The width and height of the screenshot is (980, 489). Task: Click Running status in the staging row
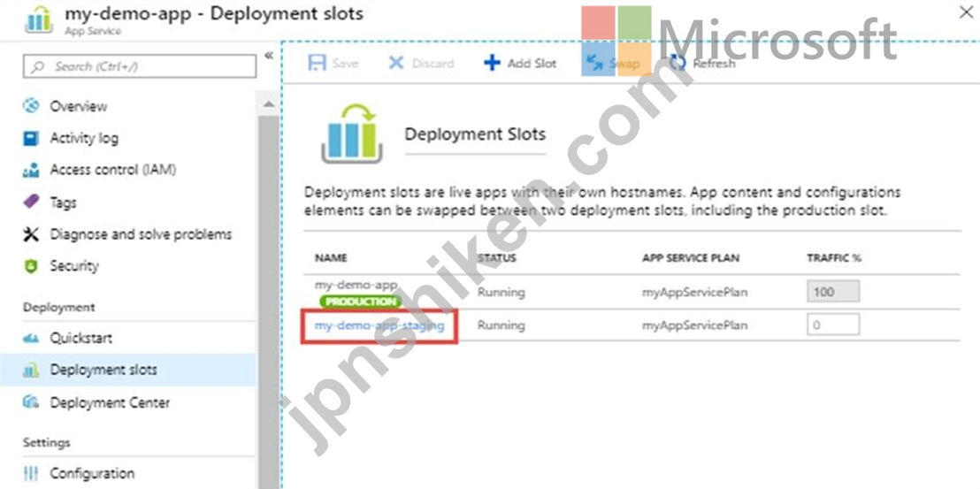pos(501,325)
